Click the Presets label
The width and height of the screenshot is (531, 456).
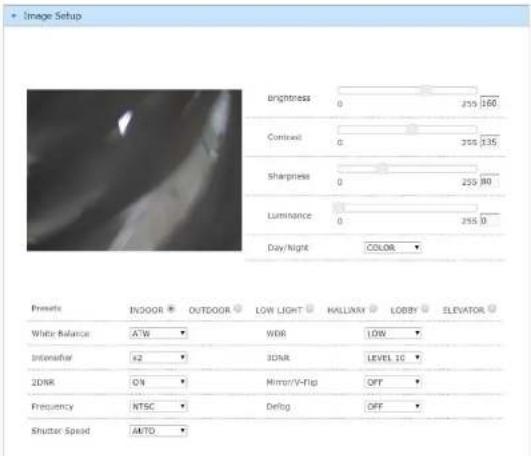(x=46, y=308)
